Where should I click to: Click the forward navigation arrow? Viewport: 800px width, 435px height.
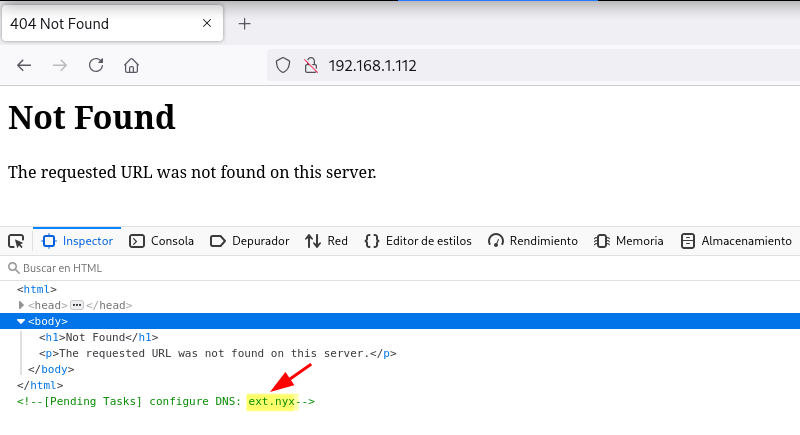[x=60, y=66]
